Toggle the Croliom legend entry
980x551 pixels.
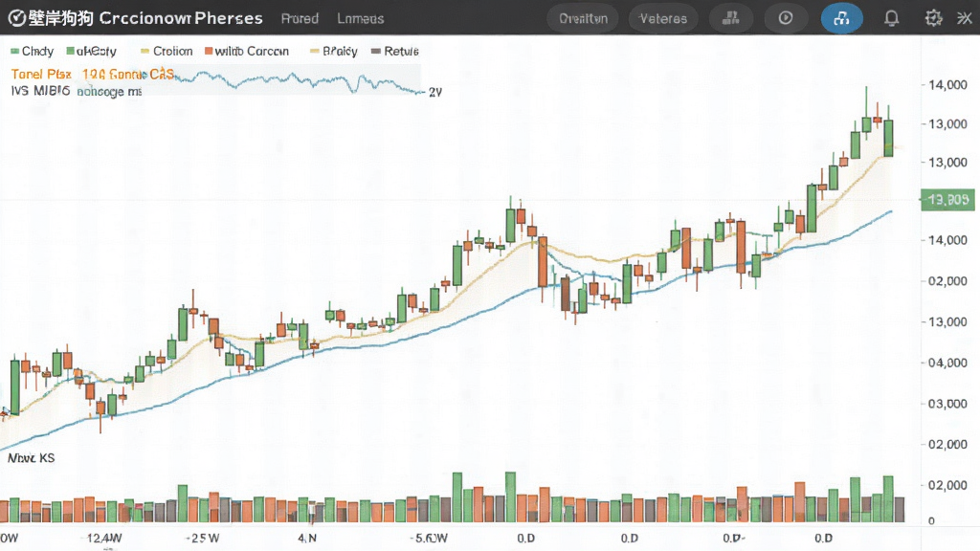(x=167, y=52)
